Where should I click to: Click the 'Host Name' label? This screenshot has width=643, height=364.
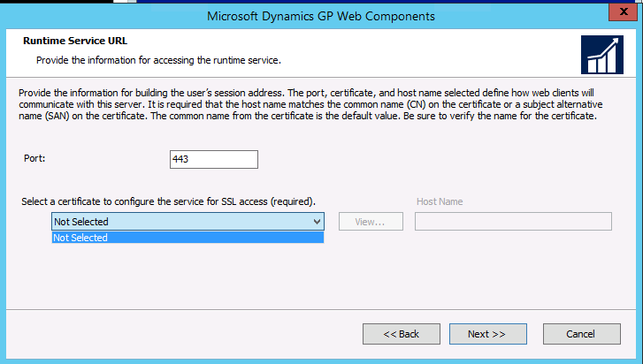[x=439, y=201]
